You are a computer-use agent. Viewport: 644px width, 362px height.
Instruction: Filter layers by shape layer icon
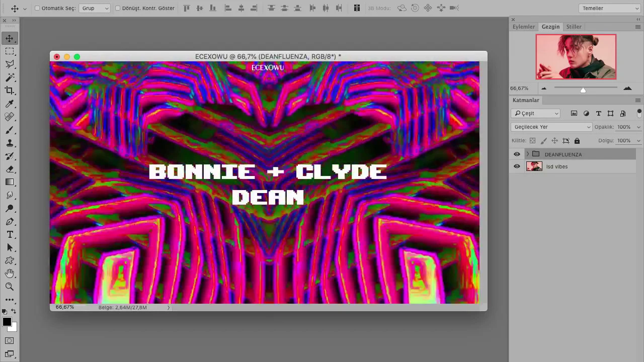[610, 114]
